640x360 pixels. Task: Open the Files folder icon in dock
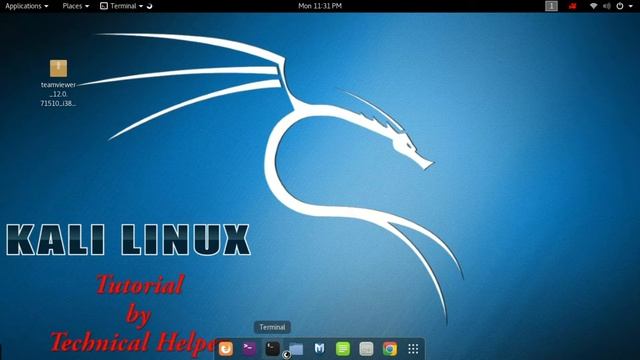pos(296,349)
